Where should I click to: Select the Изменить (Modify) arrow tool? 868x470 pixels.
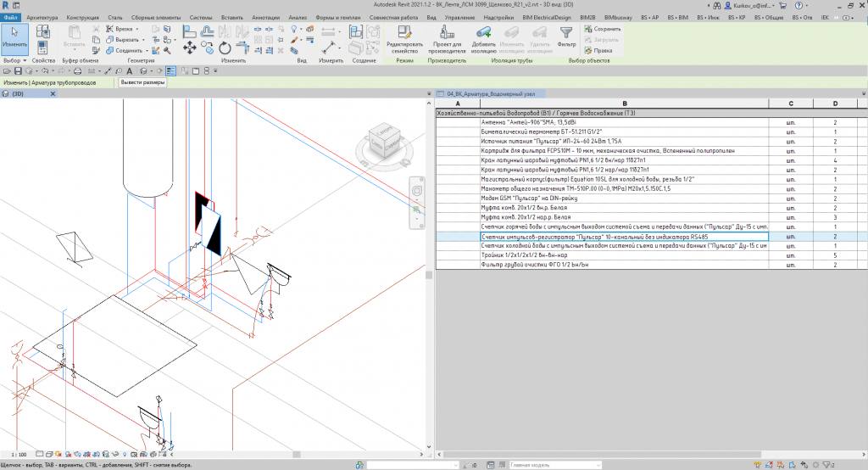(x=15, y=37)
